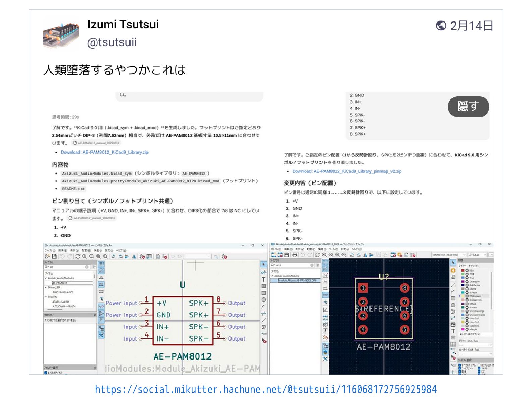Hide the Edge.Cuts layer using its eye

467,326
